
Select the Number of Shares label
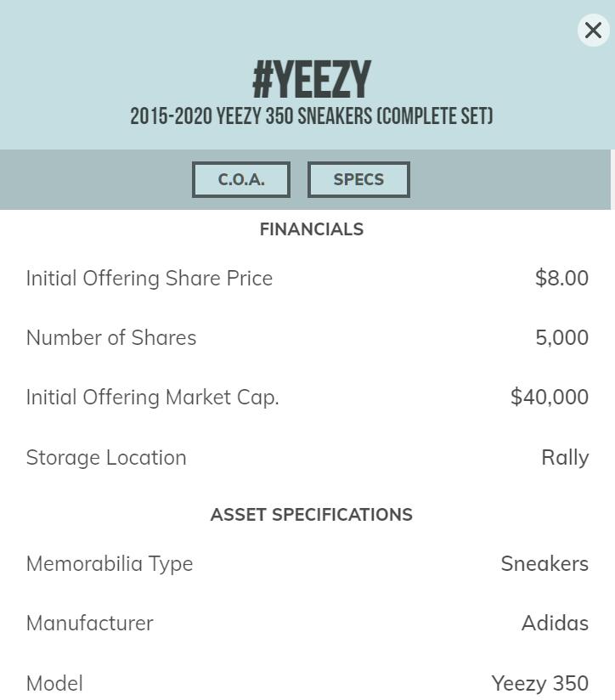111,338
